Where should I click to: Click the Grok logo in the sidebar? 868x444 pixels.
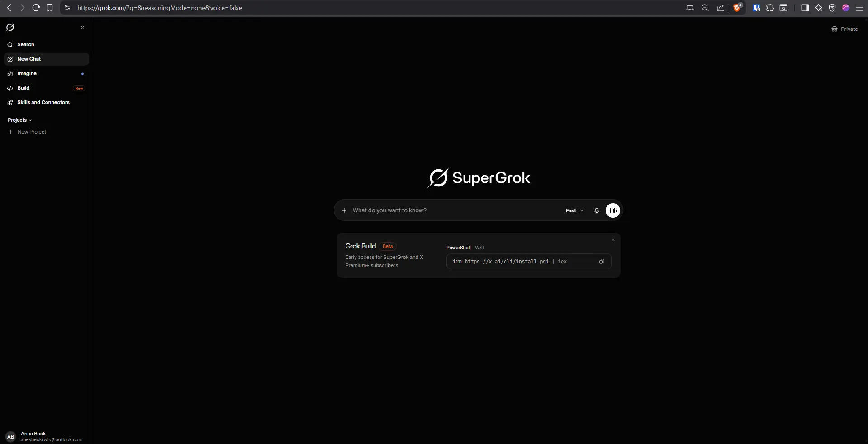pyautogui.click(x=10, y=27)
